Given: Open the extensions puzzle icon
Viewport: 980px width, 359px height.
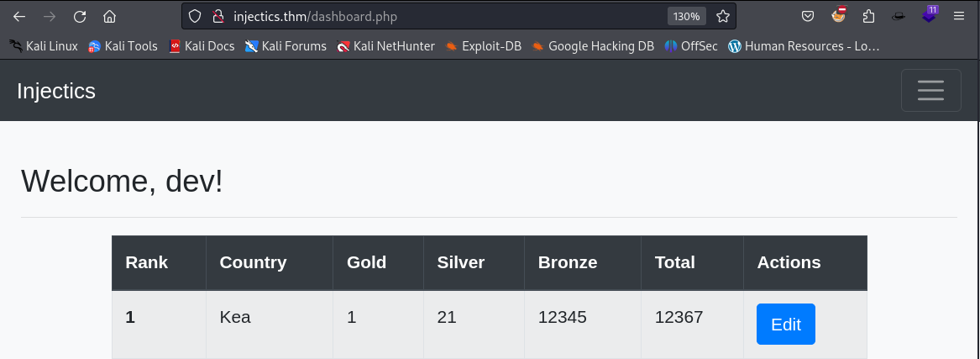Looking at the screenshot, I should (868, 16).
